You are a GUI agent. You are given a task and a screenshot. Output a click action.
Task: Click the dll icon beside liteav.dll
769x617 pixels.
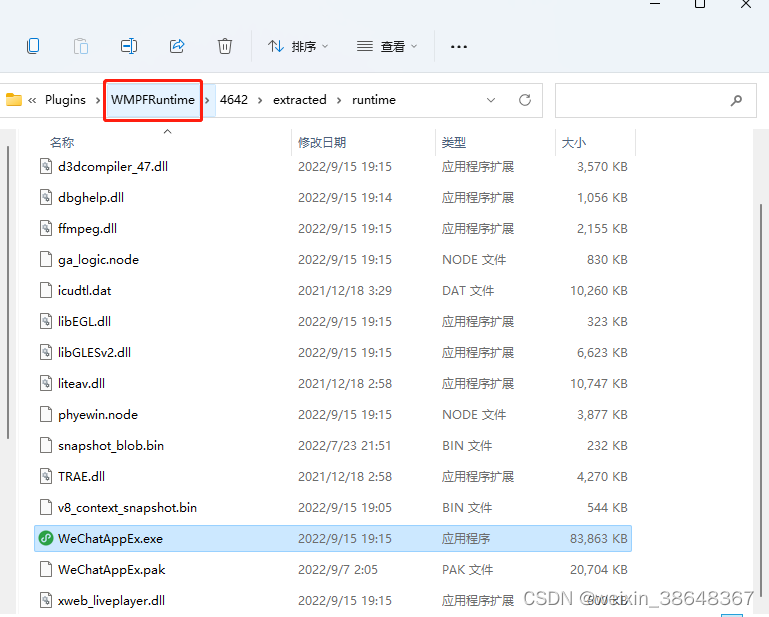tap(46, 384)
